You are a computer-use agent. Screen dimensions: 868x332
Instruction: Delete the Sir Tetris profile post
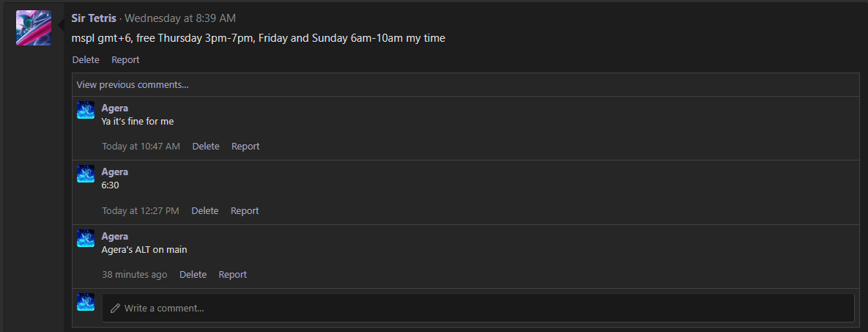click(x=86, y=60)
